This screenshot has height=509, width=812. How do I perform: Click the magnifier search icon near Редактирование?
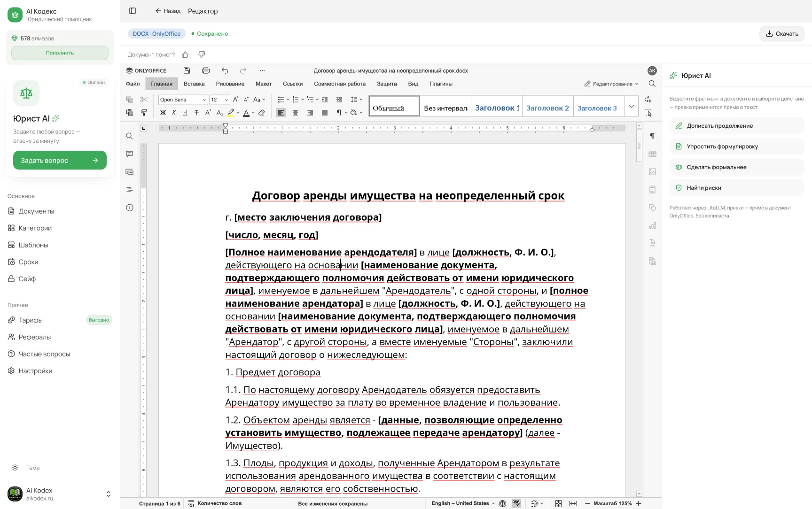tap(652, 84)
